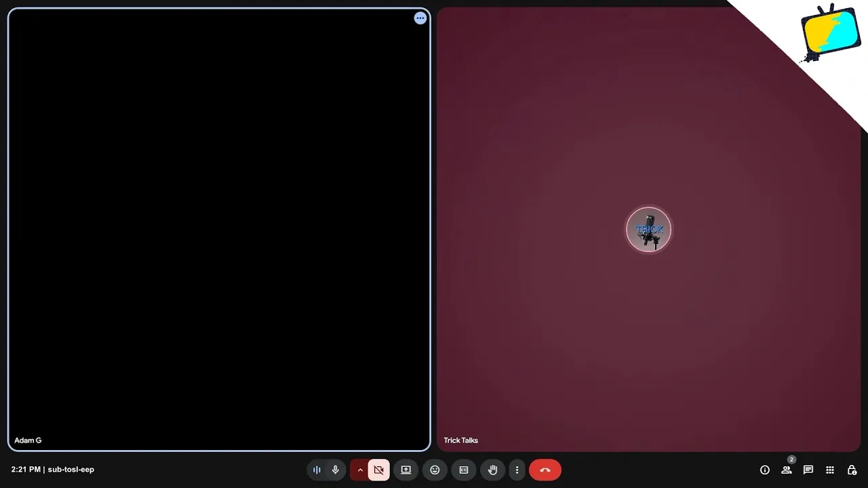Open more options three-dot menu
This screenshot has width=868, height=488.
point(517,470)
